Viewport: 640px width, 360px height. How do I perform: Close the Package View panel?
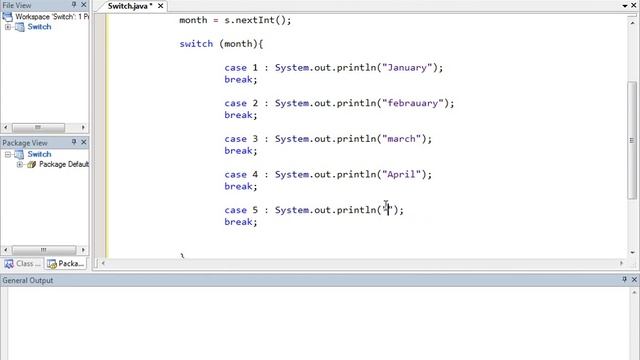[84, 142]
